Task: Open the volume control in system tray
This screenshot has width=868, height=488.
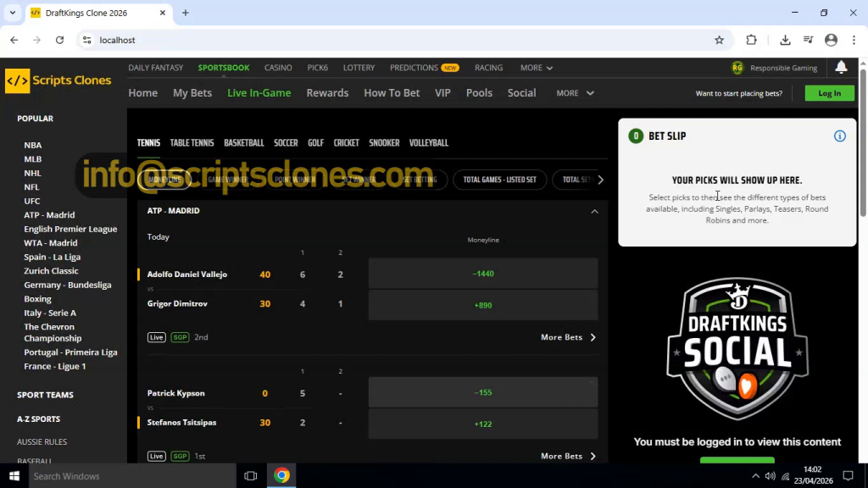Action: (770, 476)
